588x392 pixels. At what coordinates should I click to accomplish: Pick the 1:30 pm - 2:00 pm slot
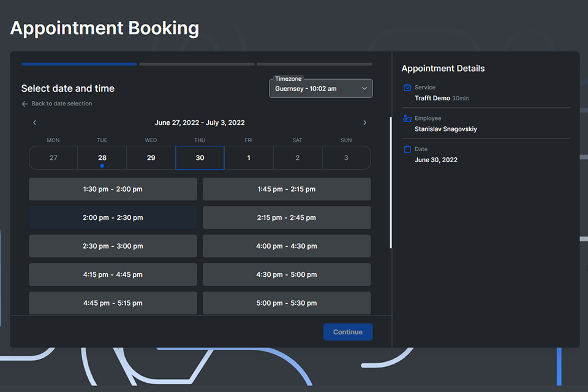[113, 189]
